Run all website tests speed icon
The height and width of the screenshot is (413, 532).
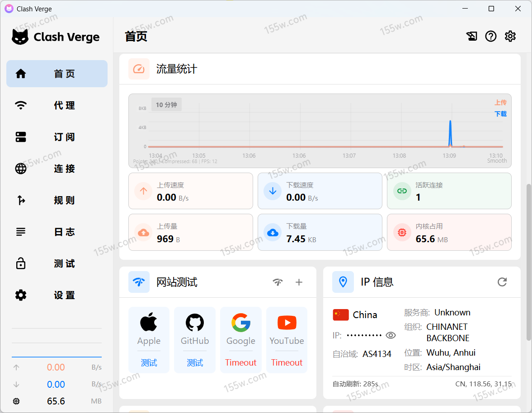click(278, 282)
